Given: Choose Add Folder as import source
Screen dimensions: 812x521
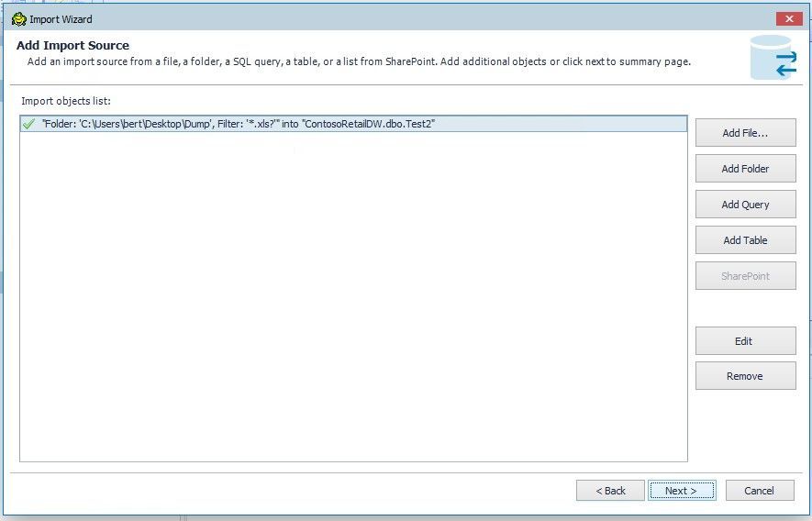Looking at the screenshot, I should [745, 169].
